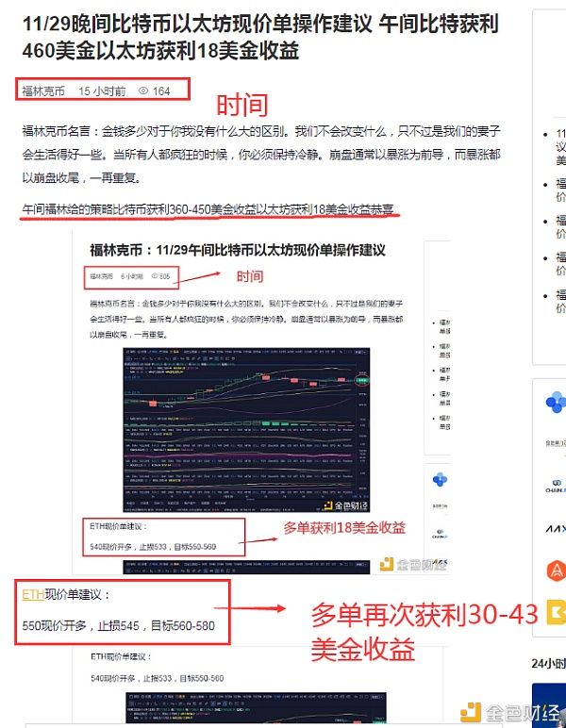The image size is (566, 728).
Task: Open author 福林克币 profile next to 15 小时前
Action: point(43,91)
